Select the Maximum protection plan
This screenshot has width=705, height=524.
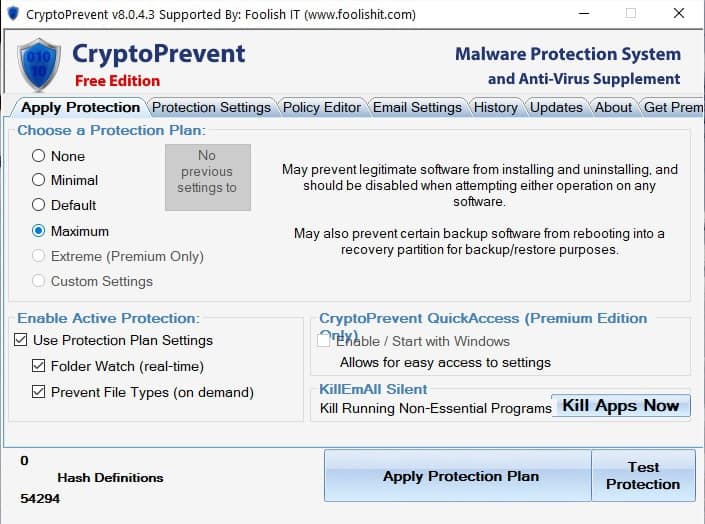click(39, 231)
